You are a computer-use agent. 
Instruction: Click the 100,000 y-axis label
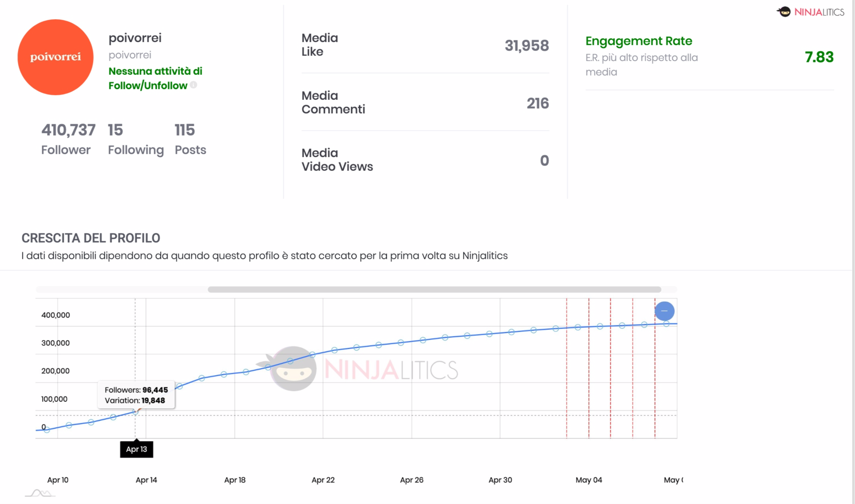(x=54, y=399)
